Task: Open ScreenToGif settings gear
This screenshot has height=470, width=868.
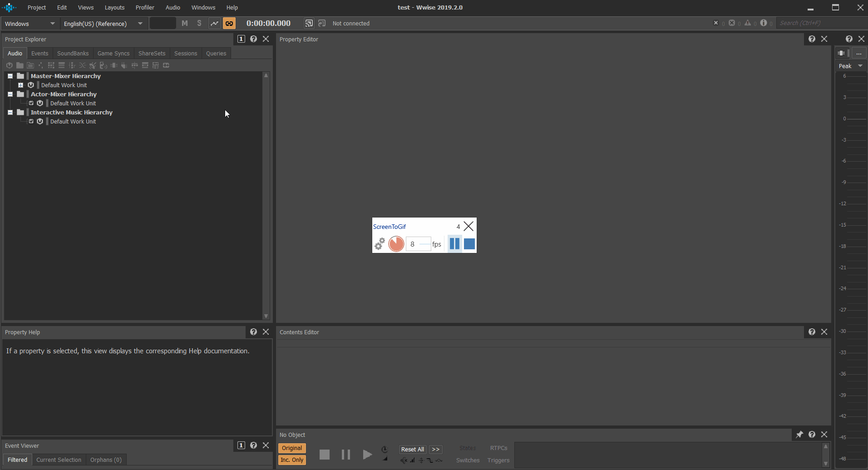Action: [x=380, y=244]
